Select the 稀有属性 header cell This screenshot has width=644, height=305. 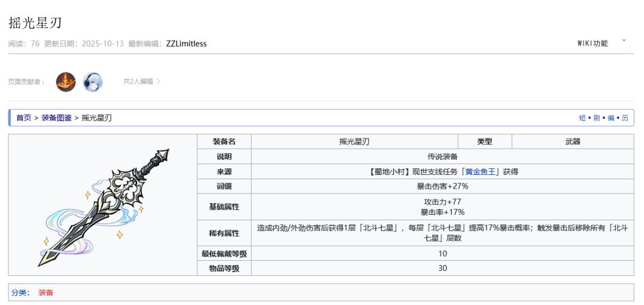(x=224, y=233)
